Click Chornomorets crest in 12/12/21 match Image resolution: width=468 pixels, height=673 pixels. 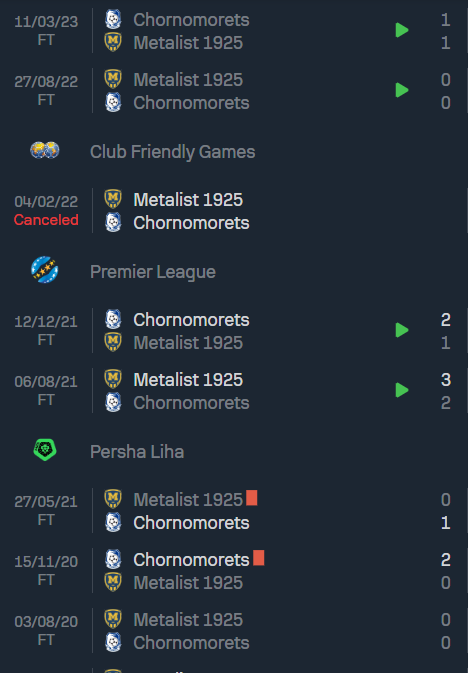point(113,319)
